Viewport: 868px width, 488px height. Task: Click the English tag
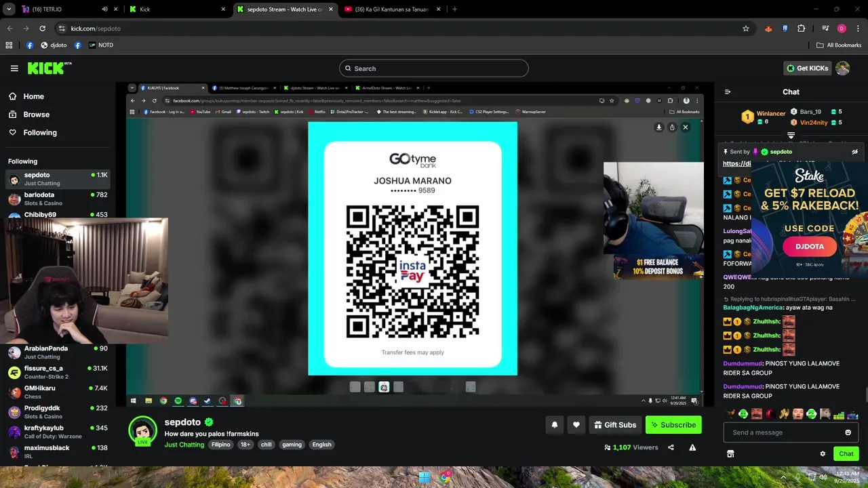pos(322,445)
